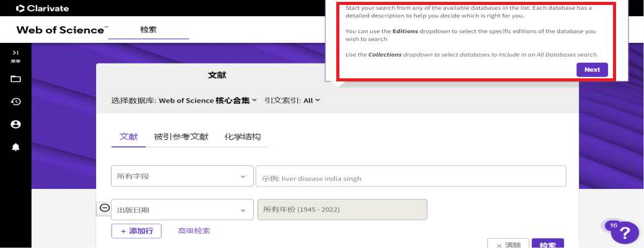Expand the sidebar 菜单 arrow icon
644x248 pixels.
[x=16, y=53]
